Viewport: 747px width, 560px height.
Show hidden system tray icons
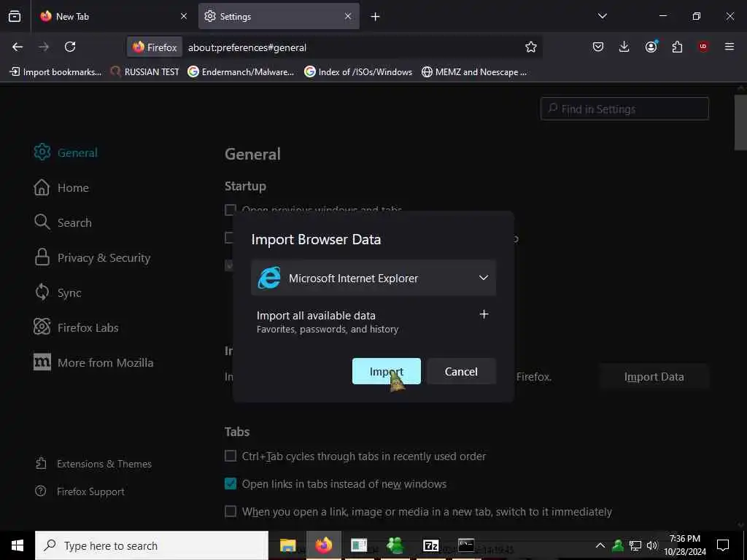[x=600, y=545]
